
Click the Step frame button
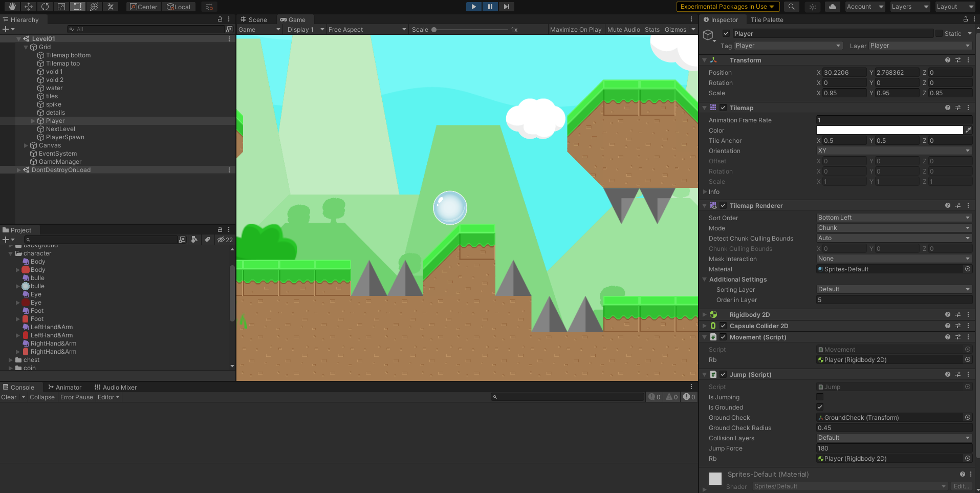[x=506, y=7]
